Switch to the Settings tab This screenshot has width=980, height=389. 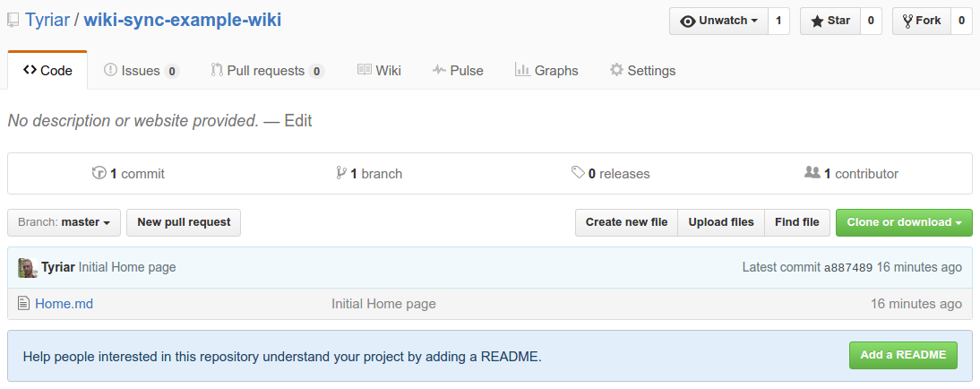pyautogui.click(x=643, y=71)
